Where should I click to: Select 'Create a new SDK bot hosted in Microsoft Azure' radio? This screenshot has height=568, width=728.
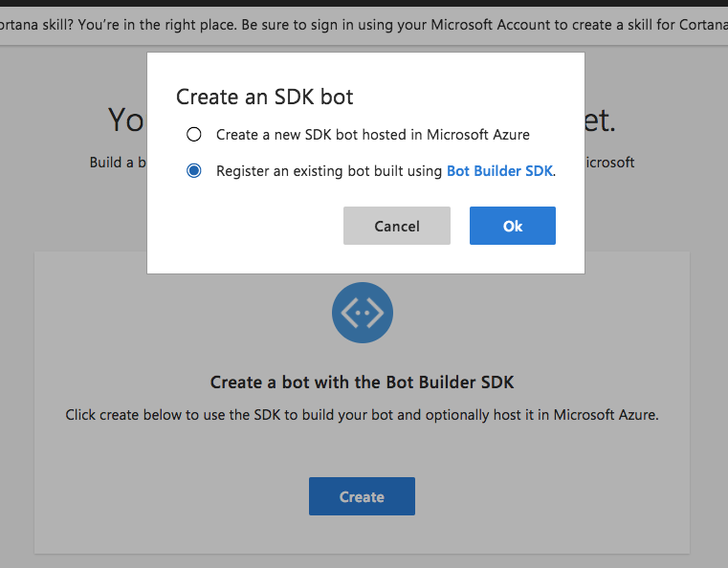coord(193,135)
